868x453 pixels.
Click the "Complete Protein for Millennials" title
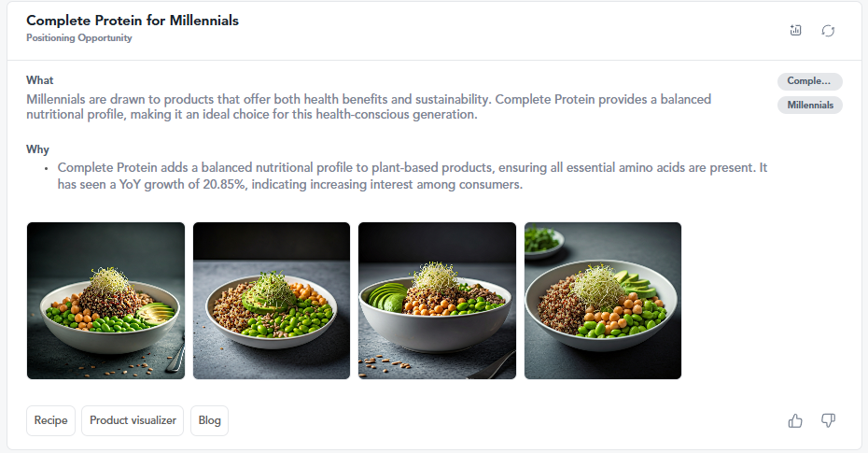point(133,21)
